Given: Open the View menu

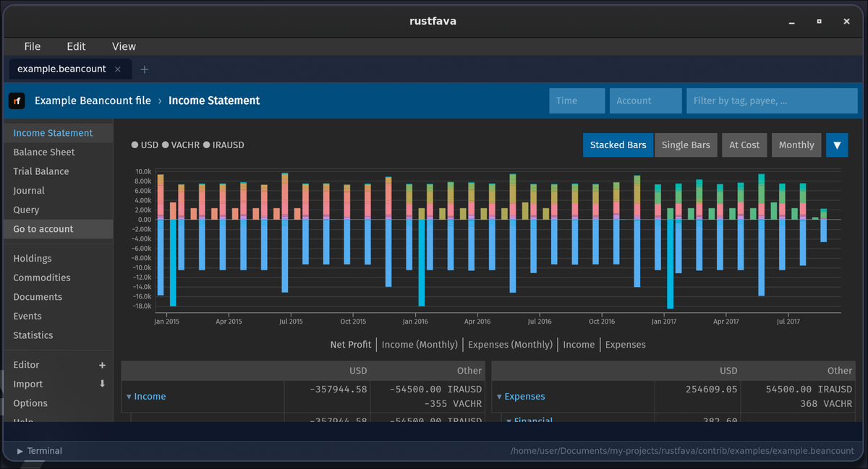Looking at the screenshot, I should tap(123, 46).
